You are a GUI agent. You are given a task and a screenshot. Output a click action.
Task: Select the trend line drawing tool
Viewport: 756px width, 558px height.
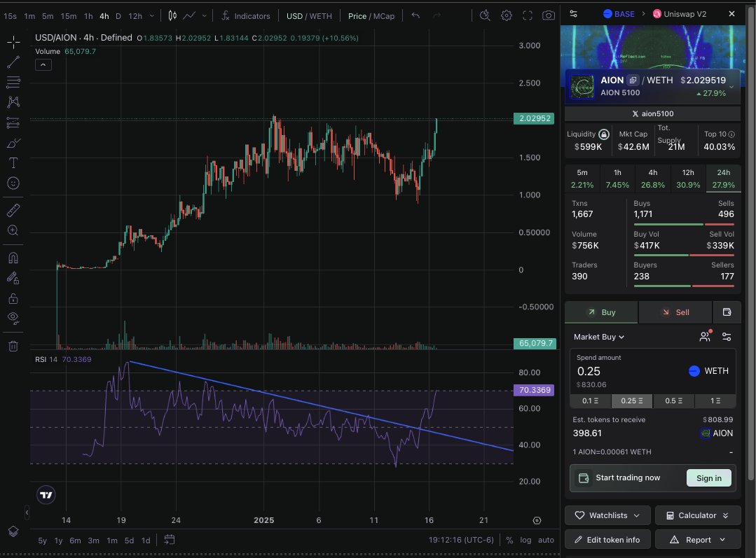(13, 62)
